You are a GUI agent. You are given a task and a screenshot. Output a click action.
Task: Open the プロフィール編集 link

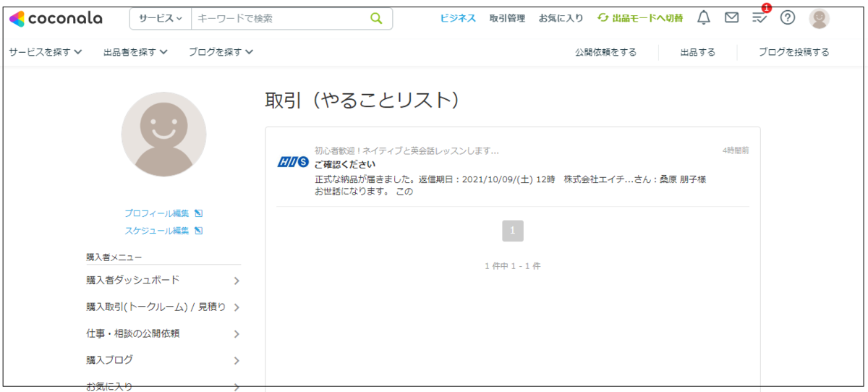[x=157, y=213]
